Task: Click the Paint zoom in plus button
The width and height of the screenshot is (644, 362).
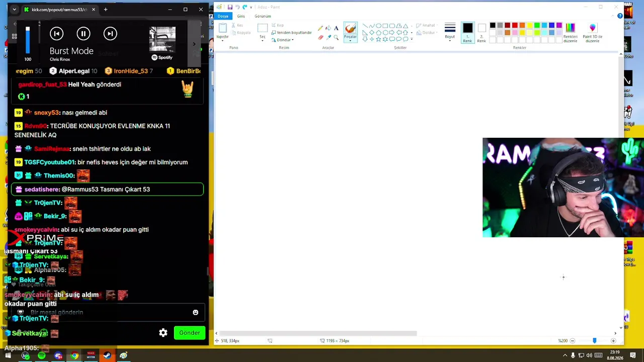Action: (613, 341)
